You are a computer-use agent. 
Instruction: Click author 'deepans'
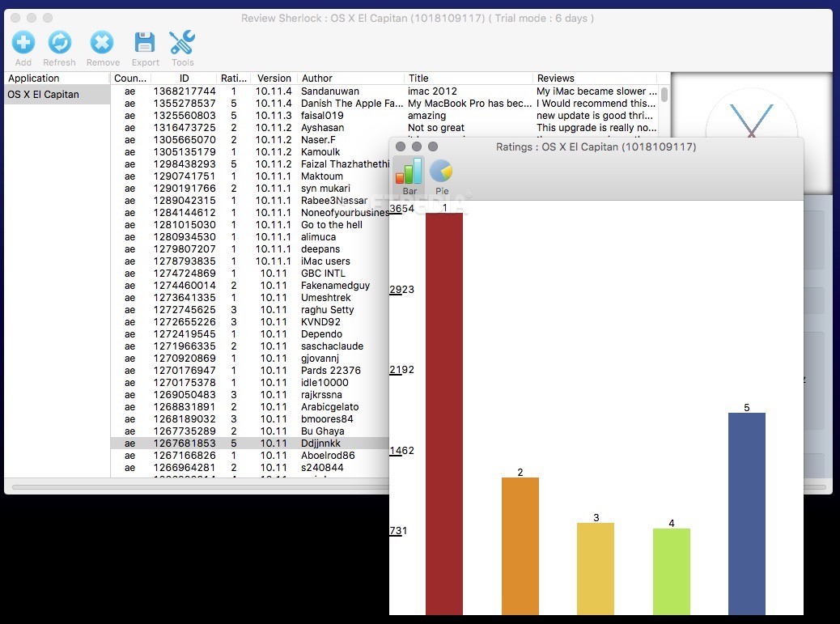pos(320,249)
